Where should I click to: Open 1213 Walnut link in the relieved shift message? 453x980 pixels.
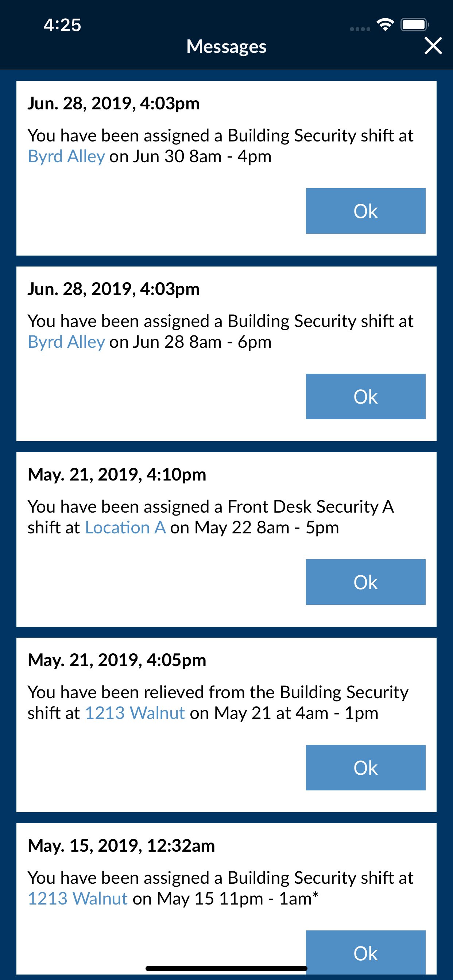(x=135, y=713)
